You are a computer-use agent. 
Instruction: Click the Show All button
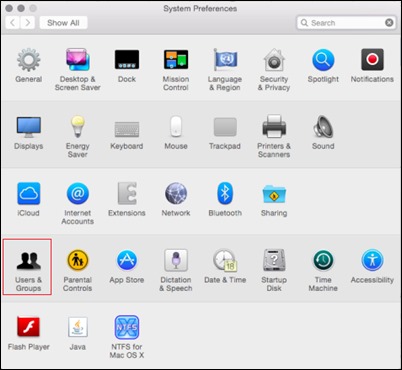[x=63, y=23]
